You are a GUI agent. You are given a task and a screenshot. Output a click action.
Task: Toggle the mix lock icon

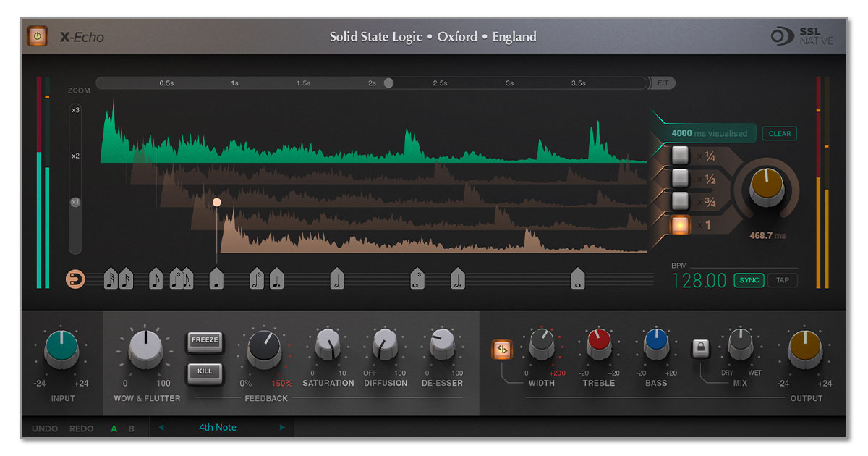pos(700,349)
